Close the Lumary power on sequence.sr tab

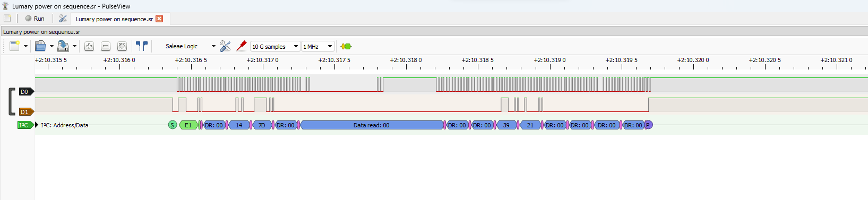[159, 19]
